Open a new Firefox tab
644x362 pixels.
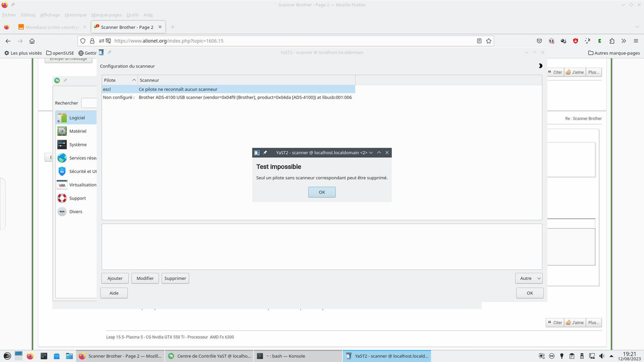point(173,27)
